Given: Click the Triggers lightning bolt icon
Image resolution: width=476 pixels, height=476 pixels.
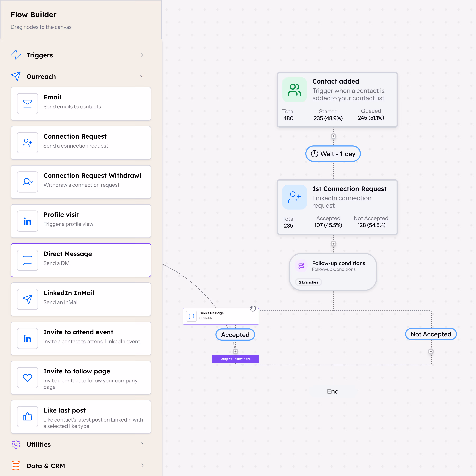Looking at the screenshot, I should 16,55.
